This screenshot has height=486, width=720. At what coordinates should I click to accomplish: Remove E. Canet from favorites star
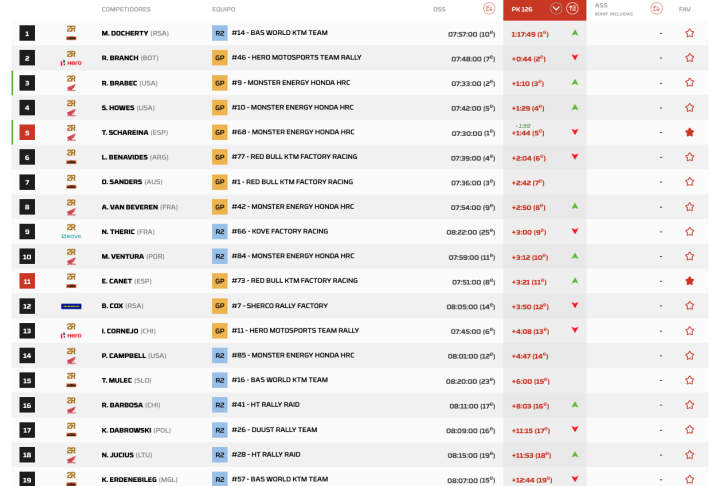[689, 281]
